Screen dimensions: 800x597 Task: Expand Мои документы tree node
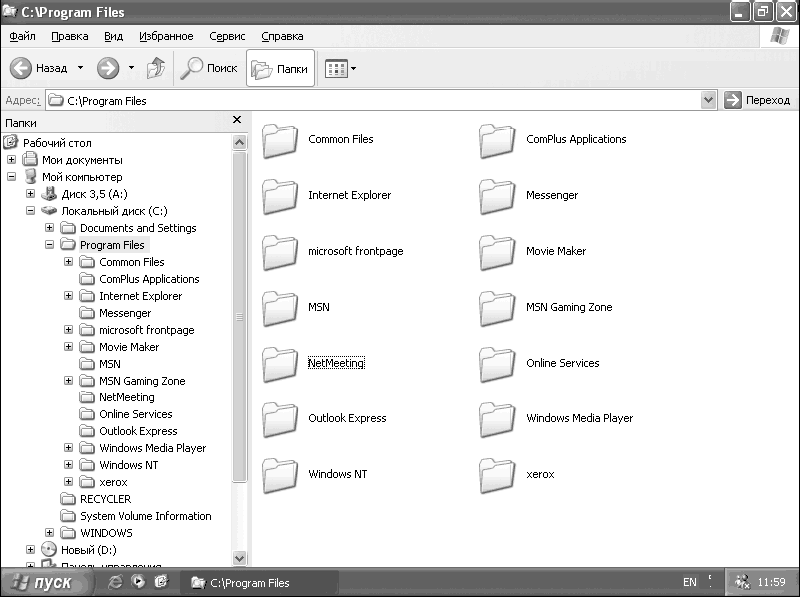click(x=11, y=160)
